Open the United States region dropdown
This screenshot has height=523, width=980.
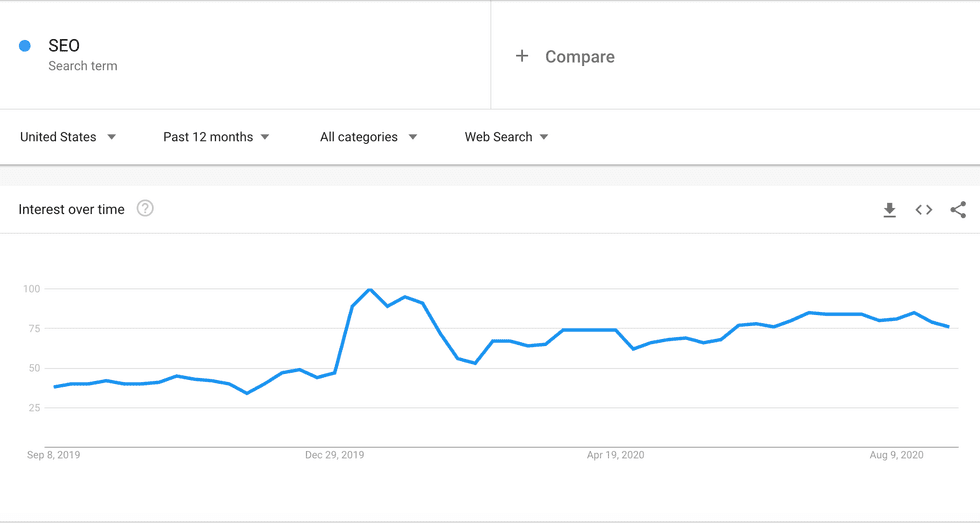pyautogui.click(x=68, y=137)
